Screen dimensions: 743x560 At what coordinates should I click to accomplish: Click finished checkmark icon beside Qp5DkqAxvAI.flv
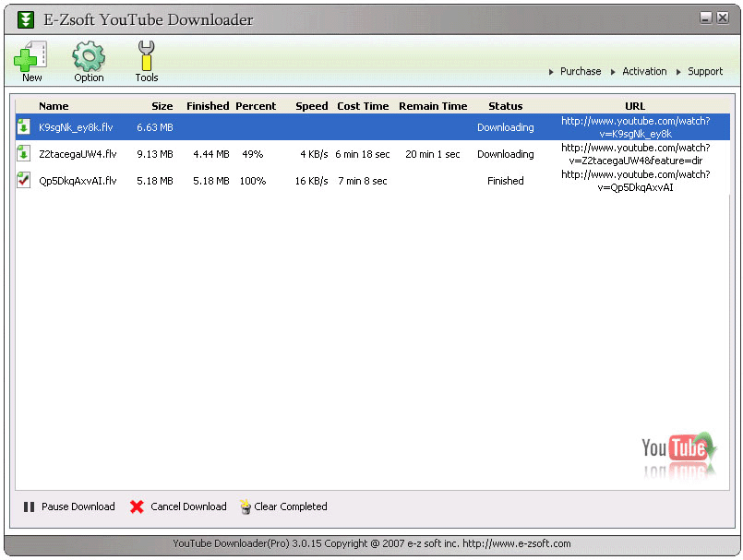point(24,181)
